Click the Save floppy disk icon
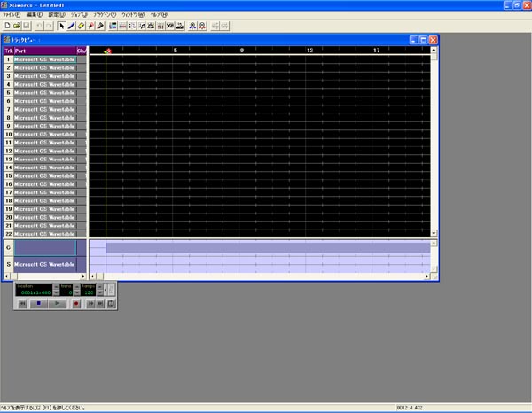 pos(26,26)
